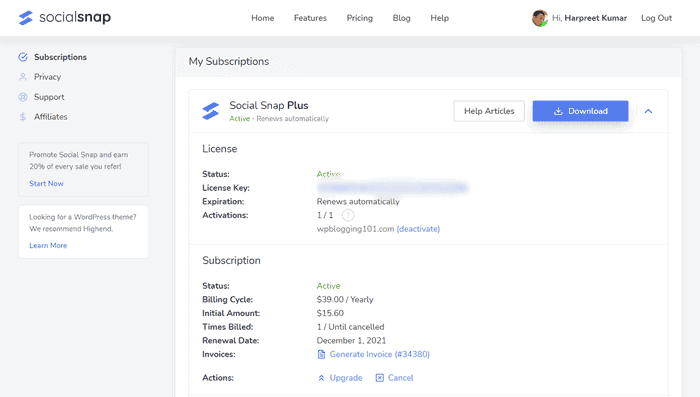The image size is (700, 397).
Task: Click the Affiliates dollar icon
Action: point(23,117)
